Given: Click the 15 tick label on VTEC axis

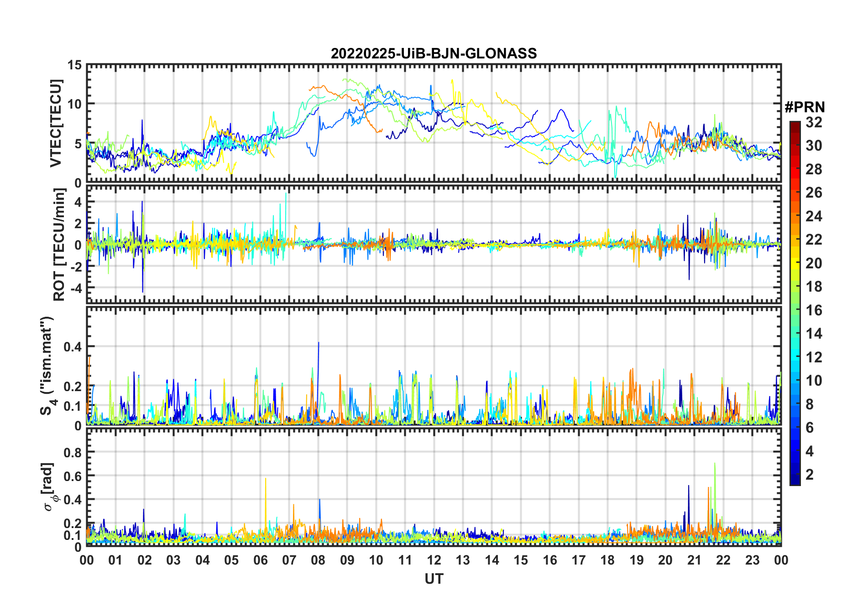Looking at the screenshot, I should (74, 65).
